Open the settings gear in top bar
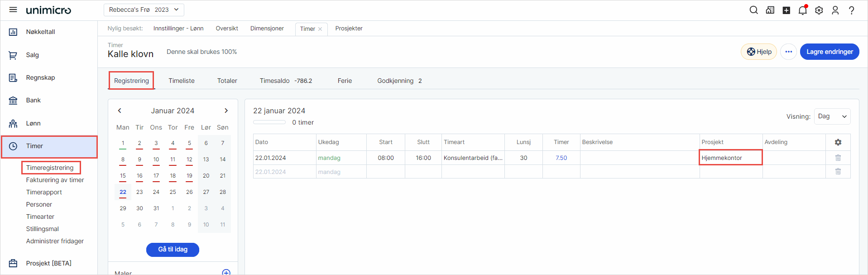 pyautogui.click(x=819, y=10)
